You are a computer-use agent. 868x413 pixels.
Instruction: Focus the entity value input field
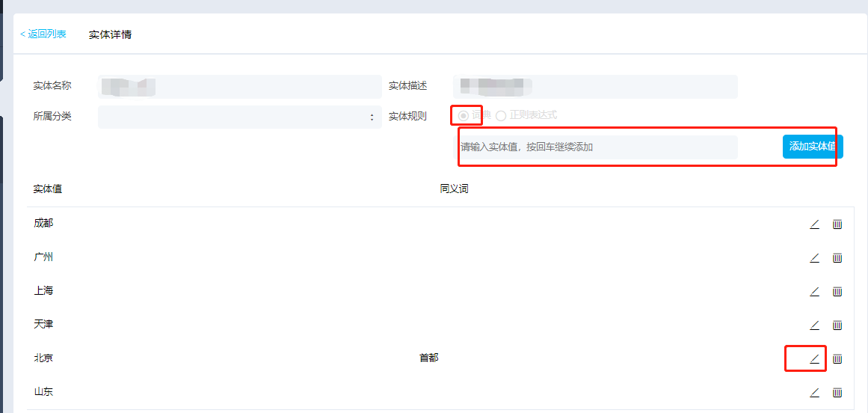coord(597,147)
